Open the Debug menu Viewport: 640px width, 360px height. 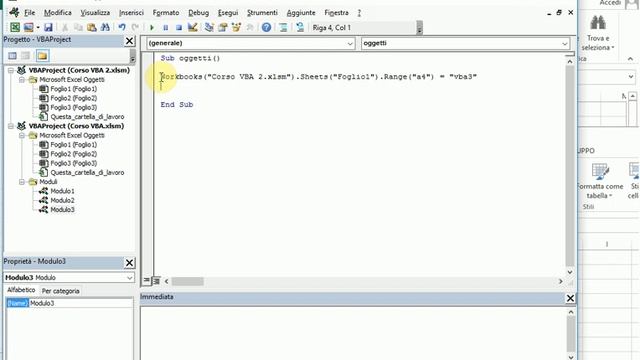tap(198, 13)
